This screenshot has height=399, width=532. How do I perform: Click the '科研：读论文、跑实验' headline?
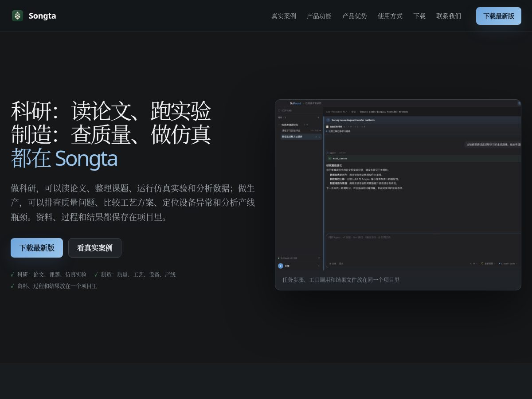[x=111, y=111]
